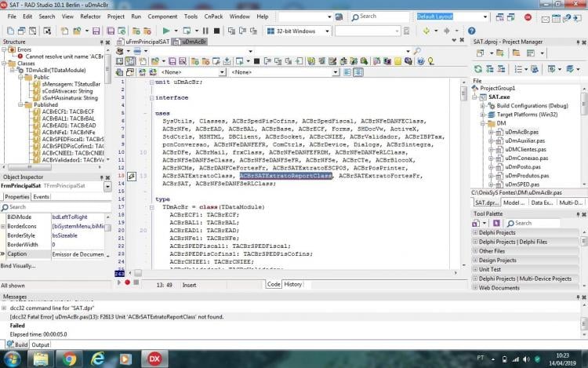The width and height of the screenshot is (588, 368).
Task: Click the Refresh icon in Project Manager
Action: 478,69
